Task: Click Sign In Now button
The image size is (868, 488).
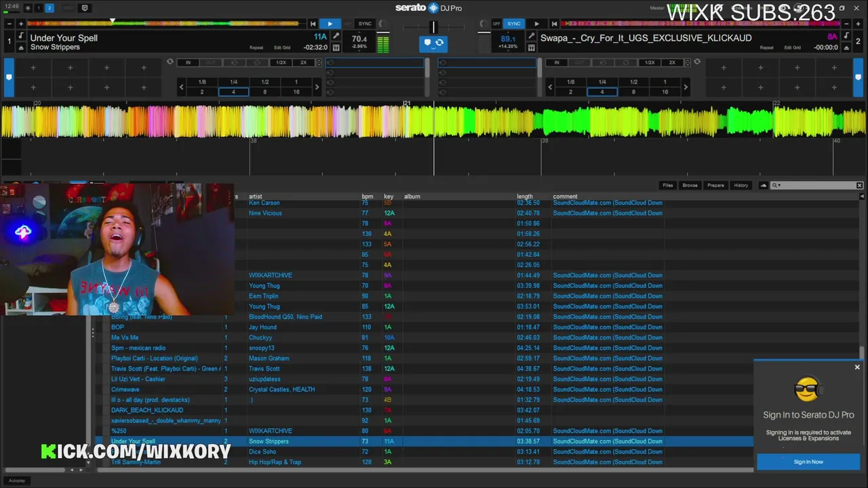Action: (x=808, y=462)
